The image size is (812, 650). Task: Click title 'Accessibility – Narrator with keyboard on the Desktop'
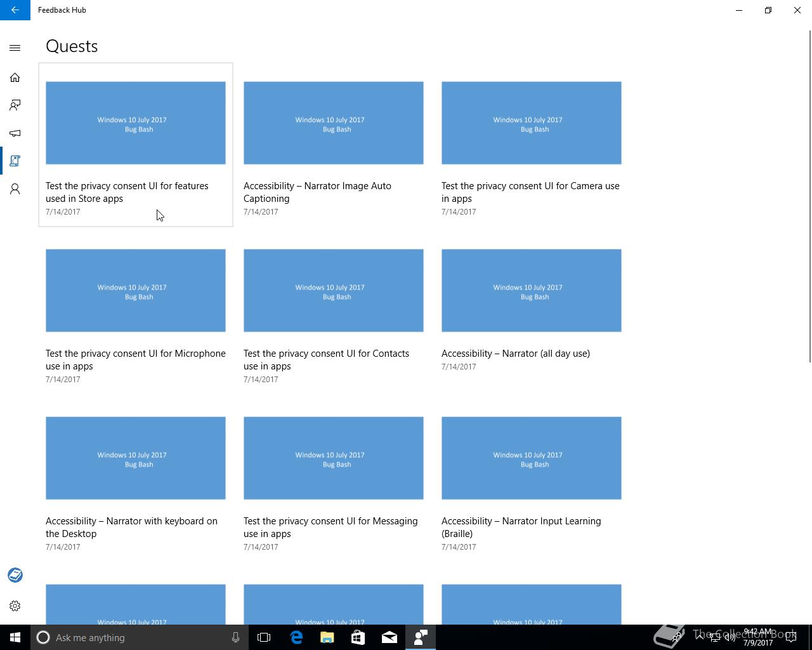pos(131,527)
